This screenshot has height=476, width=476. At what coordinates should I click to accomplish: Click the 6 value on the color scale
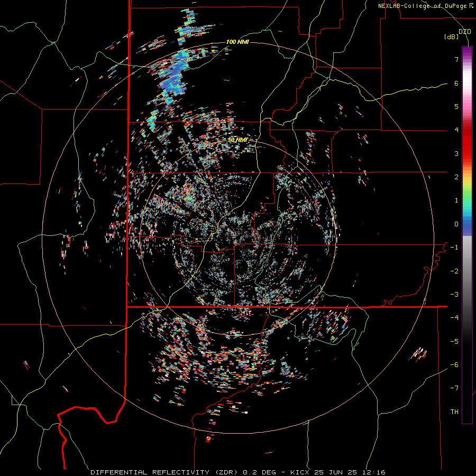coord(456,83)
